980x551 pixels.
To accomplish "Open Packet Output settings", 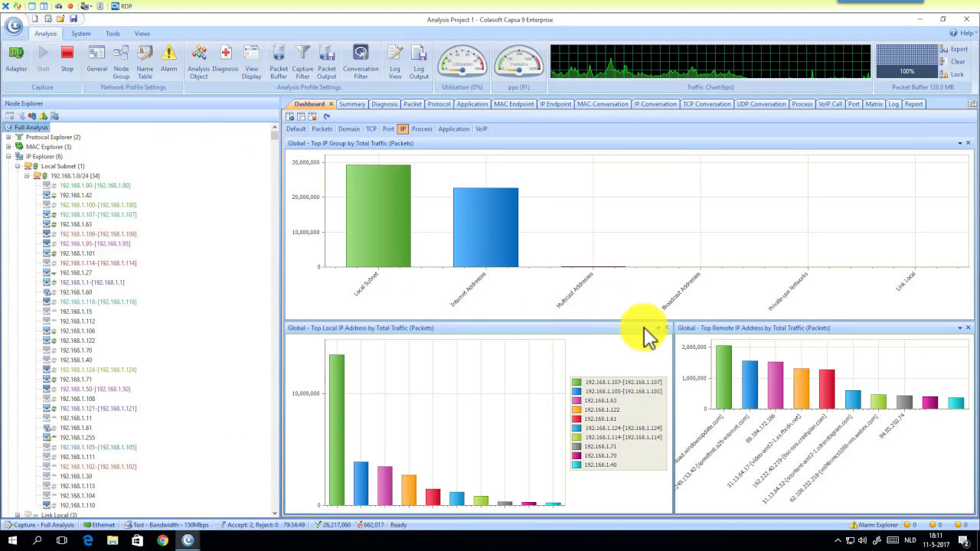I will (x=327, y=62).
